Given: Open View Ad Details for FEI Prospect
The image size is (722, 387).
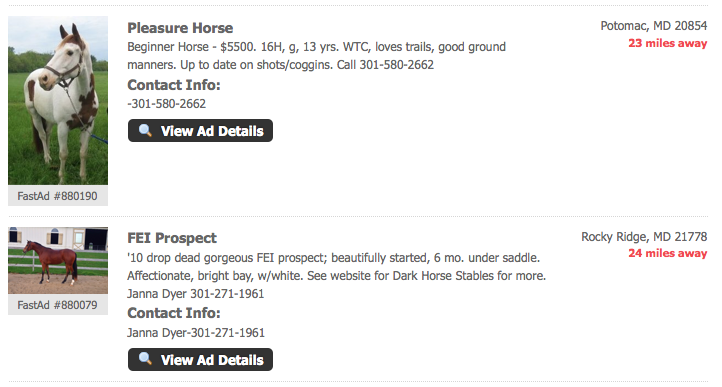Looking at the screenshot, I should [x=200, y=359].
